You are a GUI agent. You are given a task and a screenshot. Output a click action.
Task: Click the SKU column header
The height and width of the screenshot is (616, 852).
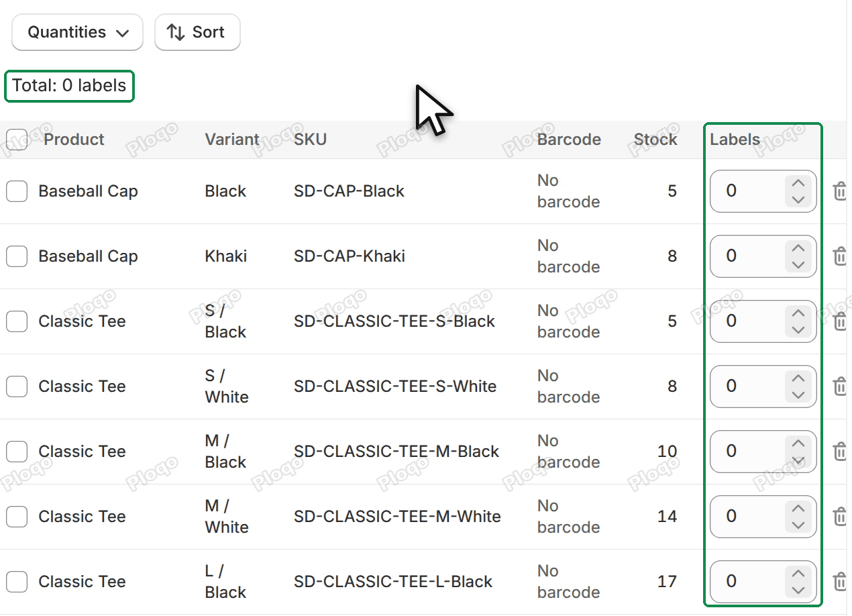pos(310,140)
